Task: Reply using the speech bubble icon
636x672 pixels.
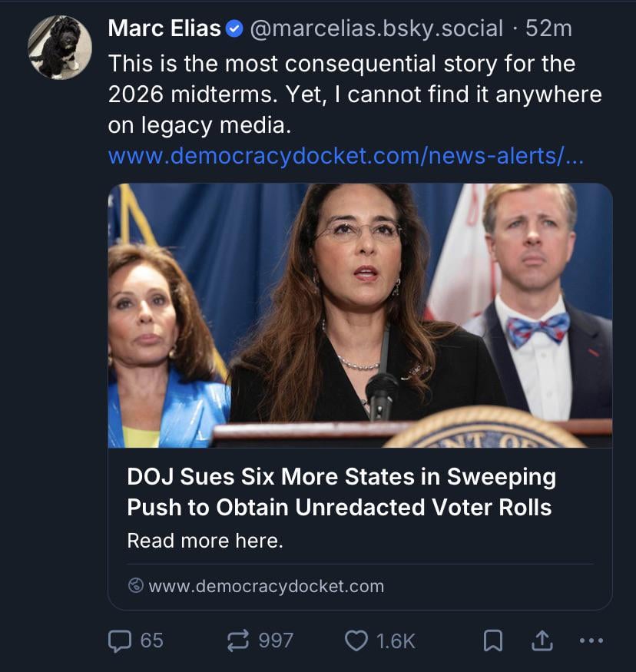Action: point(119,640)
